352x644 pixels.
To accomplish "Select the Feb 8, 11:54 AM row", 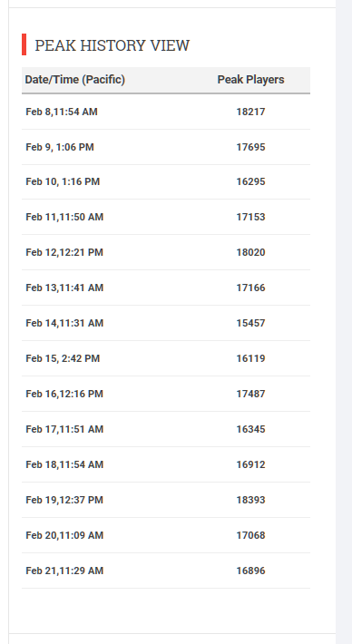I will [x=166, y=112].
